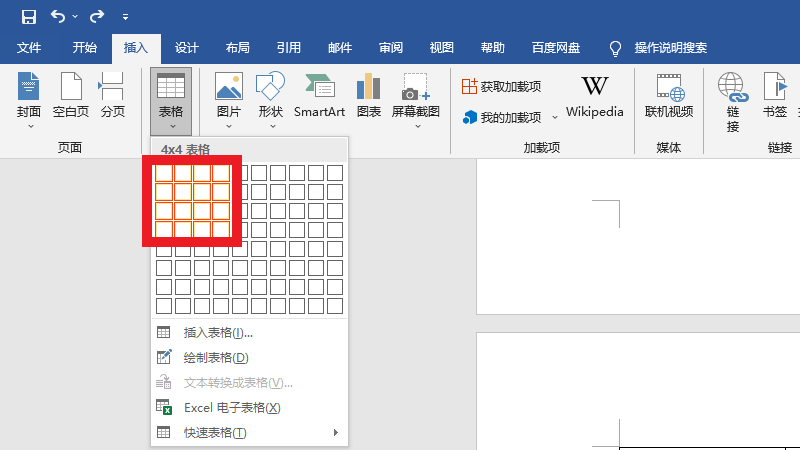Open the pictures (图片) dropdown
Screen dimensions: 800x450
point(229,126)
